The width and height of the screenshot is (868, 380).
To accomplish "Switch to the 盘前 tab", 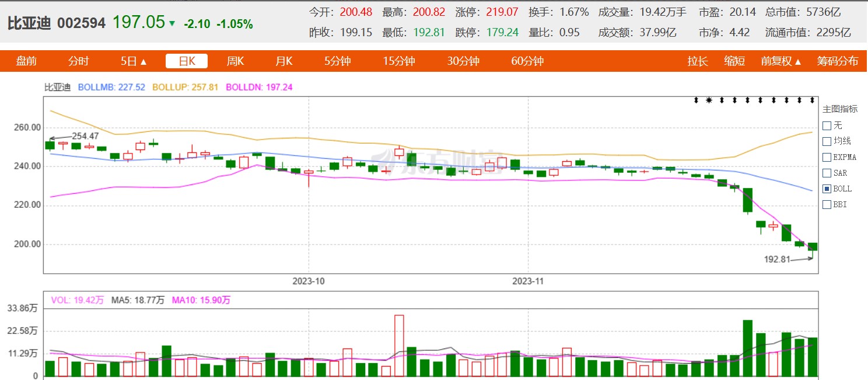I will point(26,61).
